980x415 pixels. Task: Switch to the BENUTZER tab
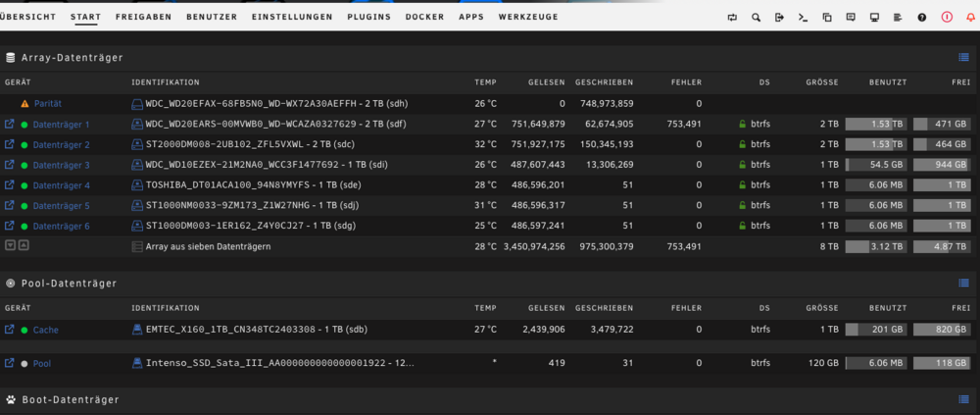point(212,17)
